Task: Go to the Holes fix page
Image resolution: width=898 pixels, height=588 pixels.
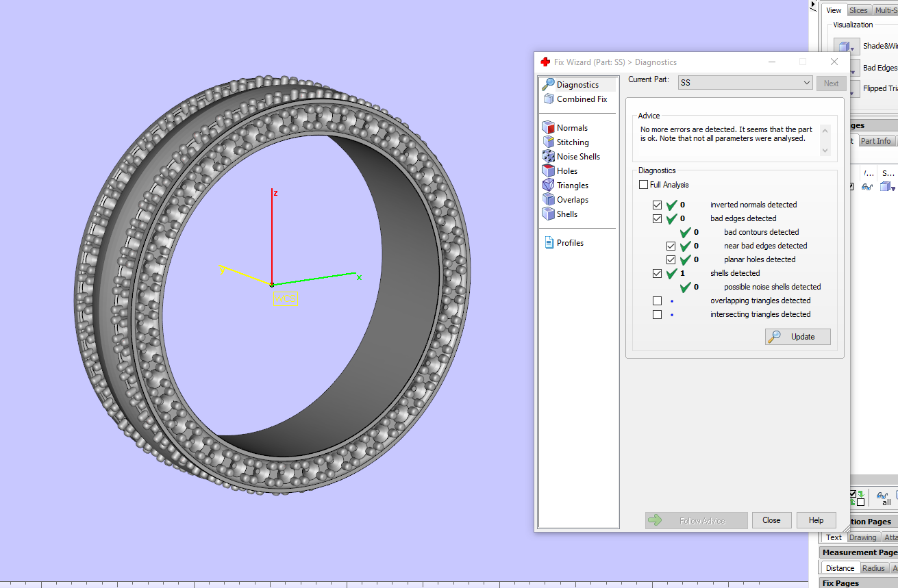Action: 566,171
